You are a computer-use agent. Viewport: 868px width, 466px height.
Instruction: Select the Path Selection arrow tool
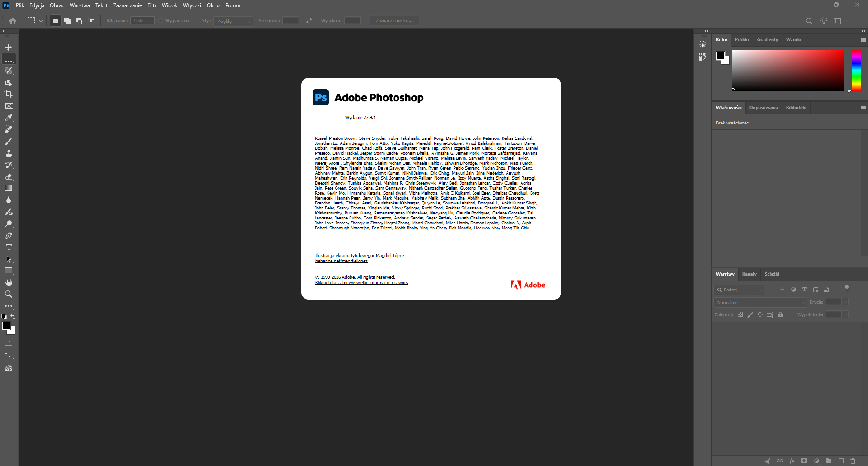pyautogui.click(x=9, y=259)
